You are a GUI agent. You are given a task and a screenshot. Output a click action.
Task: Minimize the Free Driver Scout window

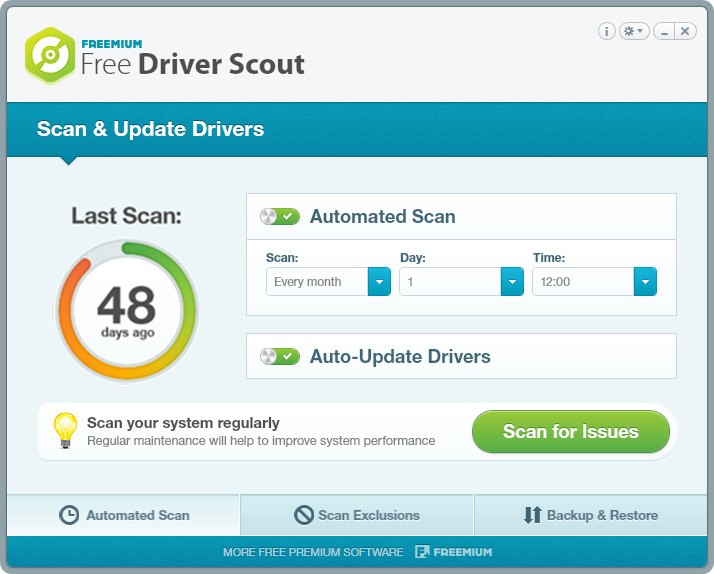(664, 31)
